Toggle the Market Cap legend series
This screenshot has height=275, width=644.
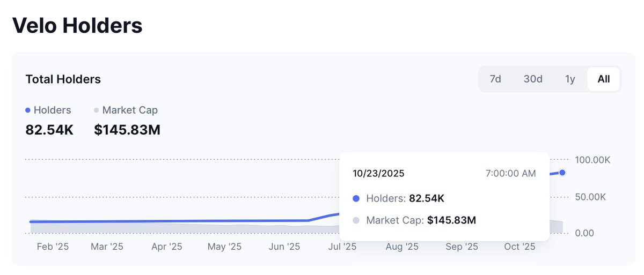126,110
